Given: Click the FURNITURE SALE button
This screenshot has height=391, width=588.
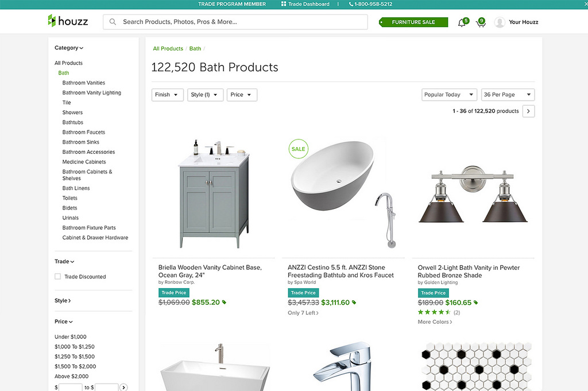Looking at the screenshot, I should pyautogui.click(x=413, y=22).
